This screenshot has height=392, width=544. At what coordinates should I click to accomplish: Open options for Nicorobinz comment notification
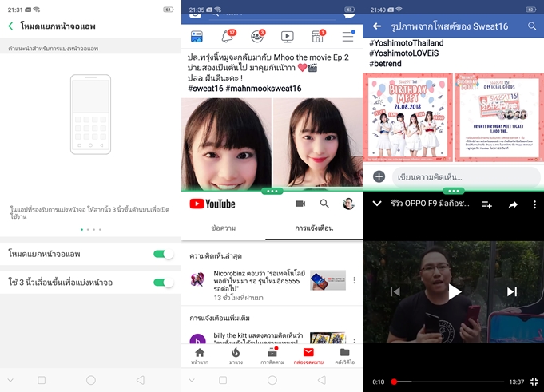(x=354, y=280)
